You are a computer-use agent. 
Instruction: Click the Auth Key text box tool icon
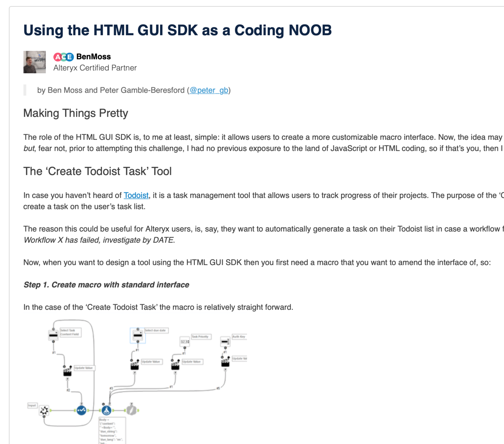225,342
